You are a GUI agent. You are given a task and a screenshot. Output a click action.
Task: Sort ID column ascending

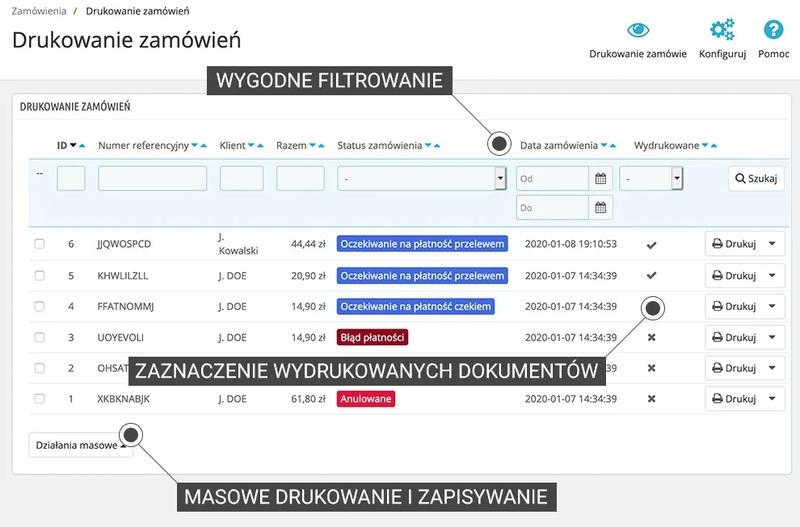click(82, 145)
